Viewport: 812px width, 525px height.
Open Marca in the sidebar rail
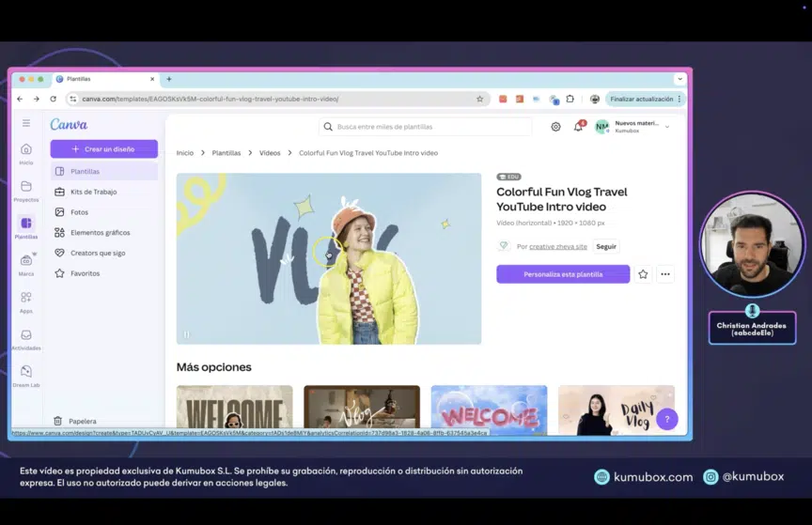(x=26, y=265)
